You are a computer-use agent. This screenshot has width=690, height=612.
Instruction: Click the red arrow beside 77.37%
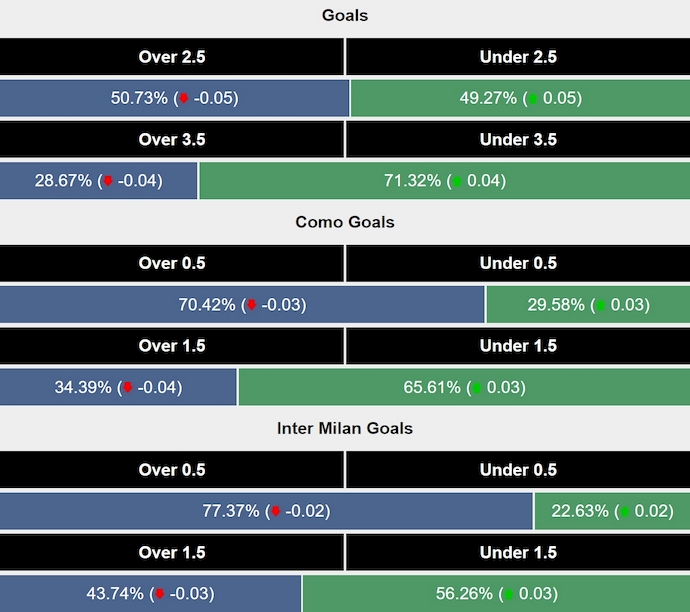click(x=275, y=511)
